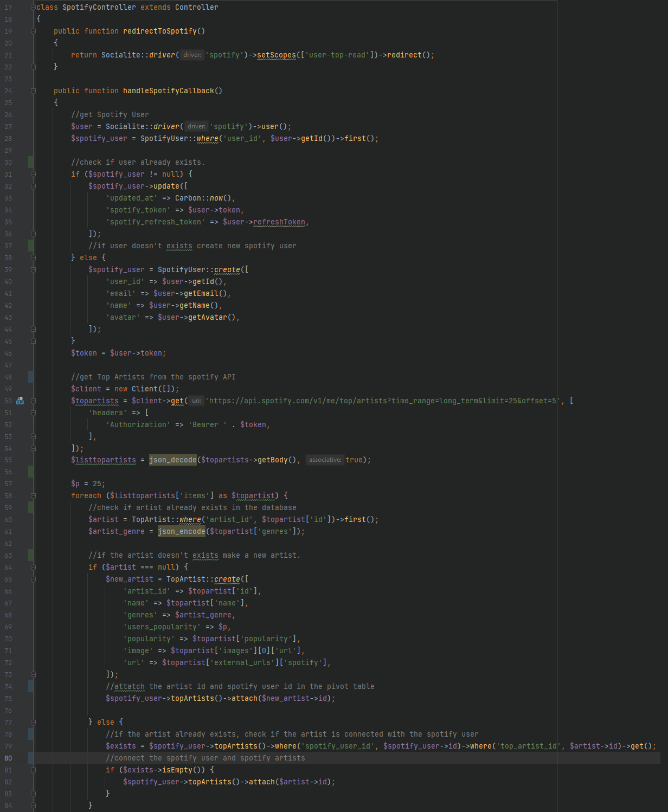Image resolution: width=668 pixels, height=812 pixels.
Task: Click the 'uri:' parameter hint on line 50
Action: pyautogui.click(x=196, y=401)
